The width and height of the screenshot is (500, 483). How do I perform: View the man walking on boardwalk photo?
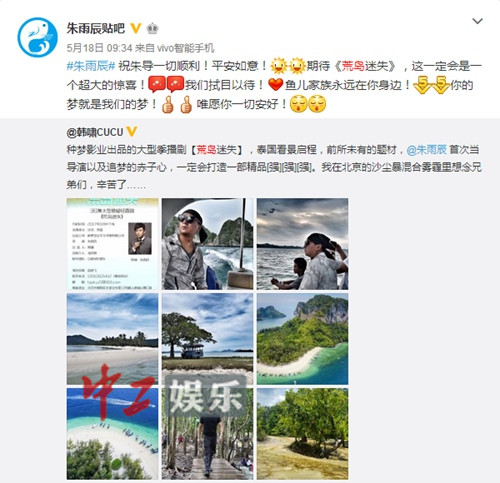[207, 434]
